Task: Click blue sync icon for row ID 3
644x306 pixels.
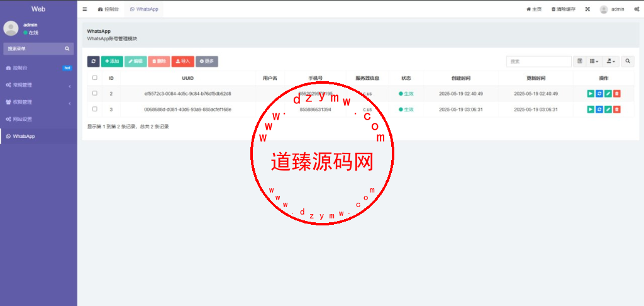Action: [x=599, y=110]
